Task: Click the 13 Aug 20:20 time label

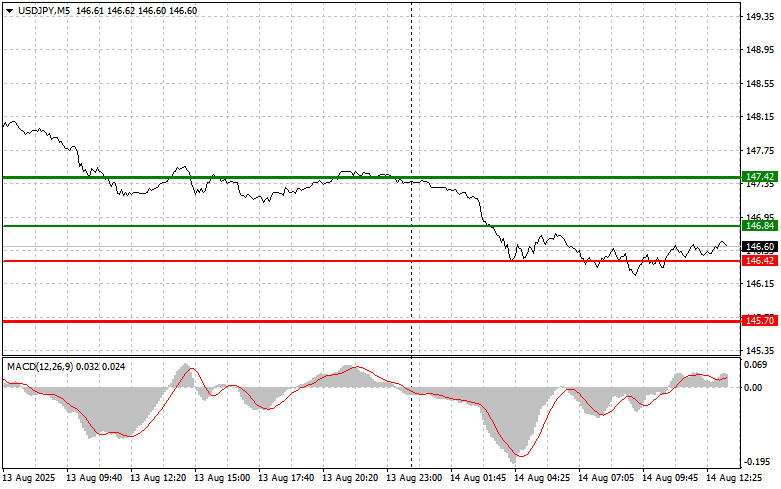Action: tap(350, 478)
